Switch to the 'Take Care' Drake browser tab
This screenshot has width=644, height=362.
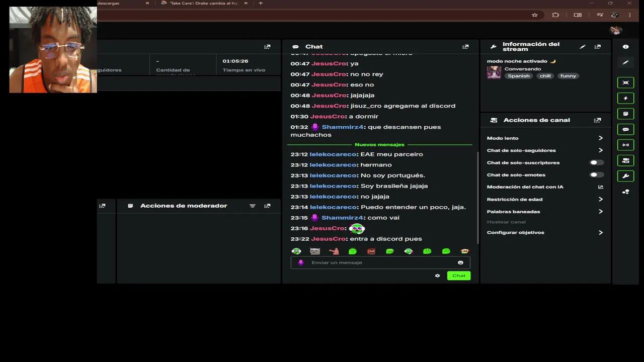204,4
